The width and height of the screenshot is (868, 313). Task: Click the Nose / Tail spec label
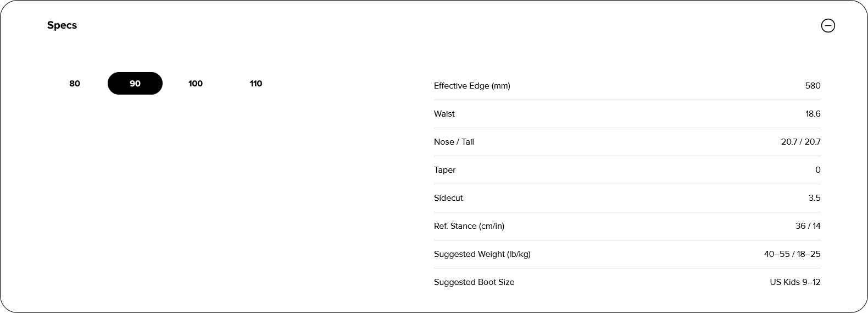tap(454, 142)
